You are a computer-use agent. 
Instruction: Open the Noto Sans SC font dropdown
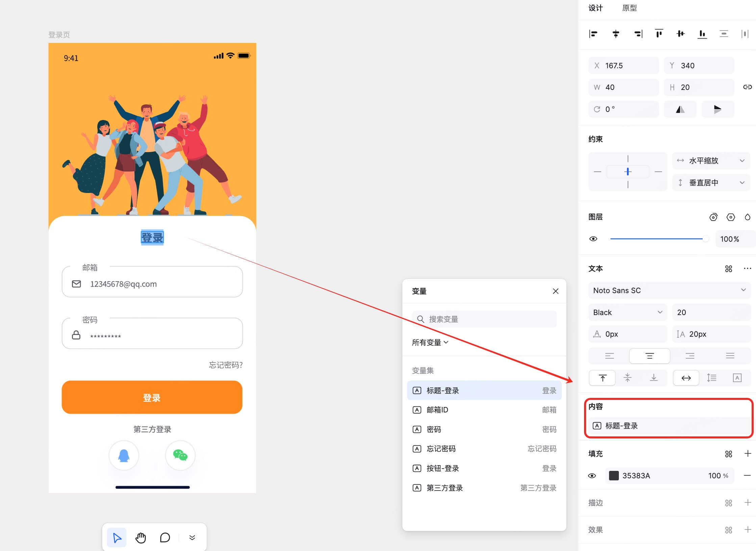tap(669, 290)
